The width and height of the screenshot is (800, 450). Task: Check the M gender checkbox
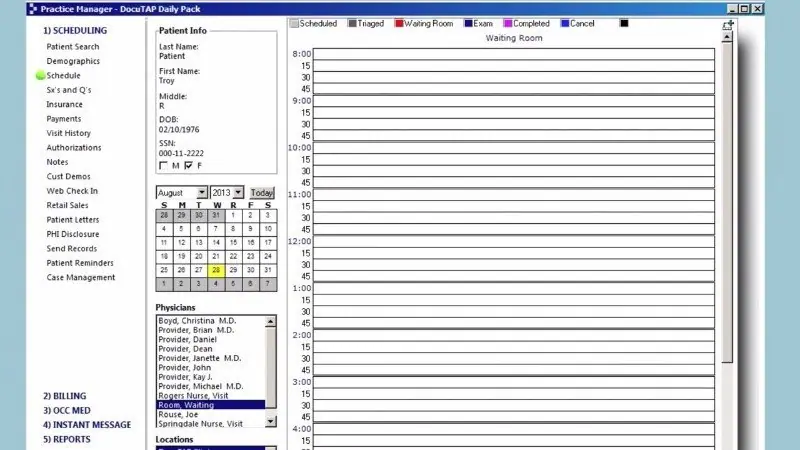(163, 165)
